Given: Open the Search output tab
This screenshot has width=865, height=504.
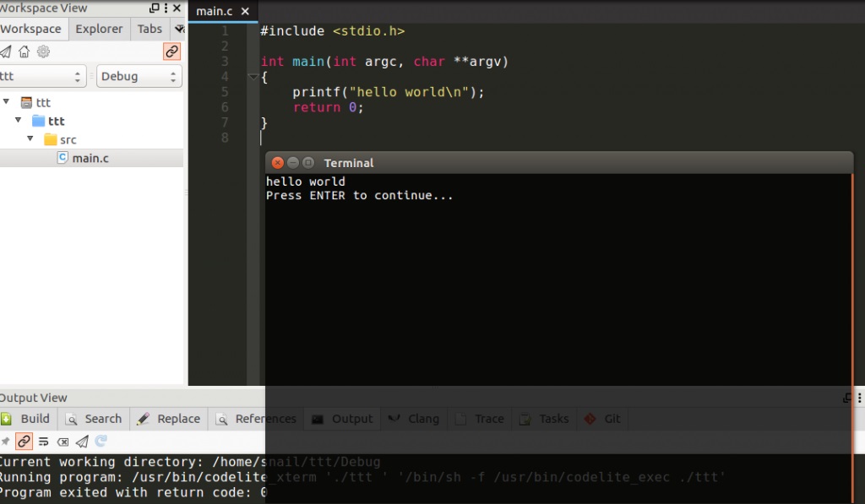Looking at the screenshot, I should coord(94,419).
